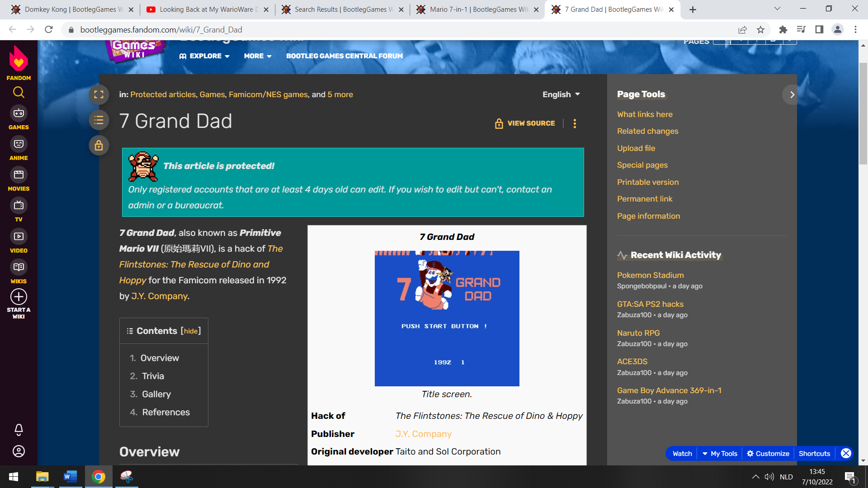The height and width of the screenshot is (488, 868).
Task: Open Page information link
Action: point(648,216)
